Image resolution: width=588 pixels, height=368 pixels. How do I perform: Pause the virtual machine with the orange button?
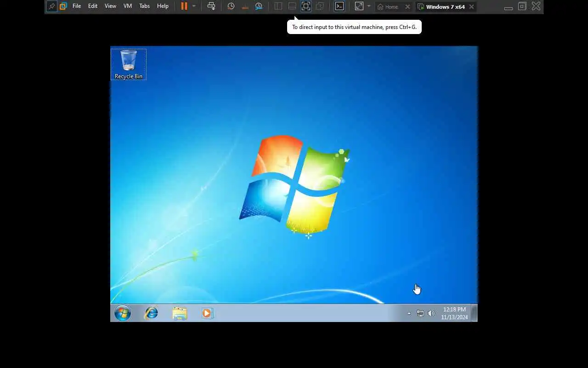(184, 6)
